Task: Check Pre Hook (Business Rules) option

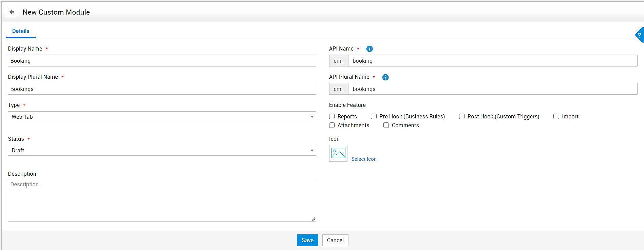Action: pos(374,116)
